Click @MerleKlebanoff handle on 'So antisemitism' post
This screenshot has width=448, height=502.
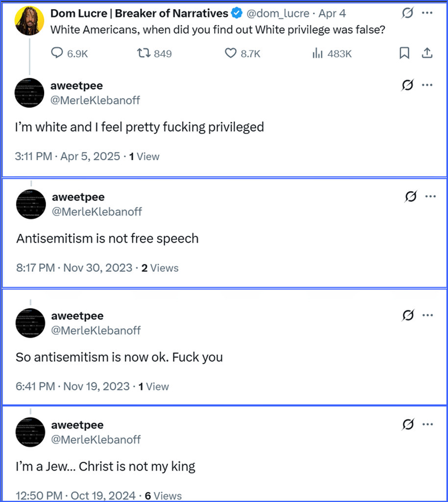pyautogui.click(x=96, y=330)
